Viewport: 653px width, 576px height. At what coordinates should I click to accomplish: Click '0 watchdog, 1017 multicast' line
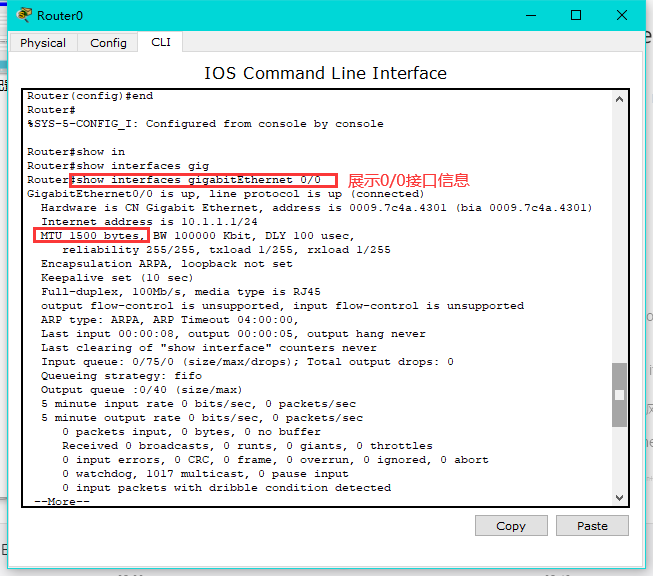205,474
